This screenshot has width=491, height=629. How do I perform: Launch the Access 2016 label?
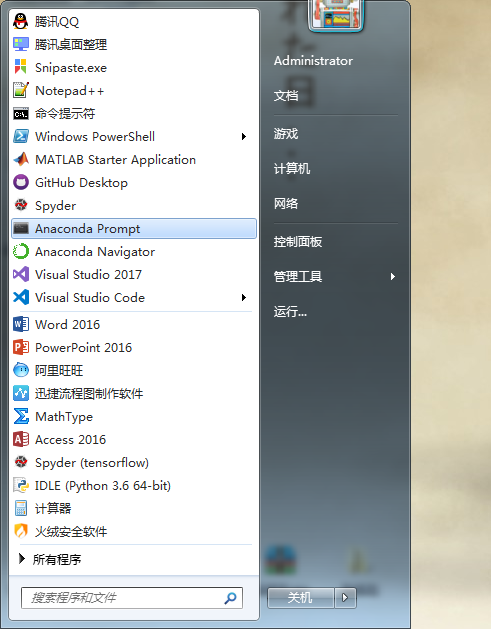pos(71,440)
